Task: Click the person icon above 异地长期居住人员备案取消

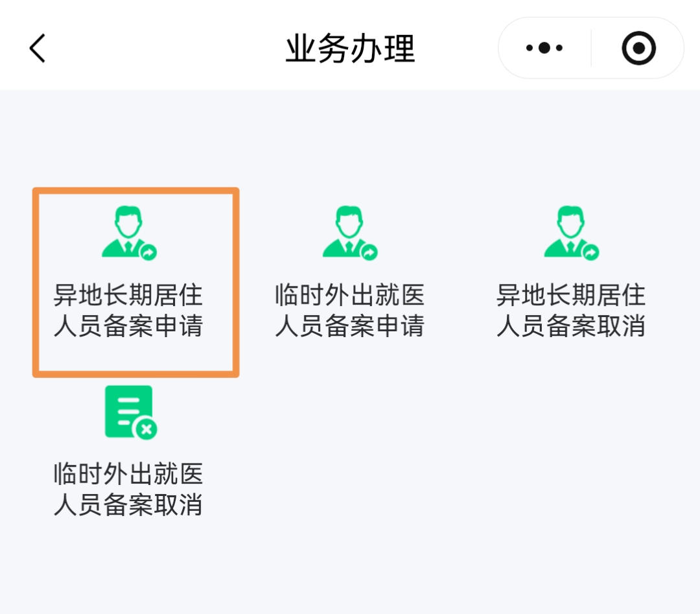Action: click(570, 230)
